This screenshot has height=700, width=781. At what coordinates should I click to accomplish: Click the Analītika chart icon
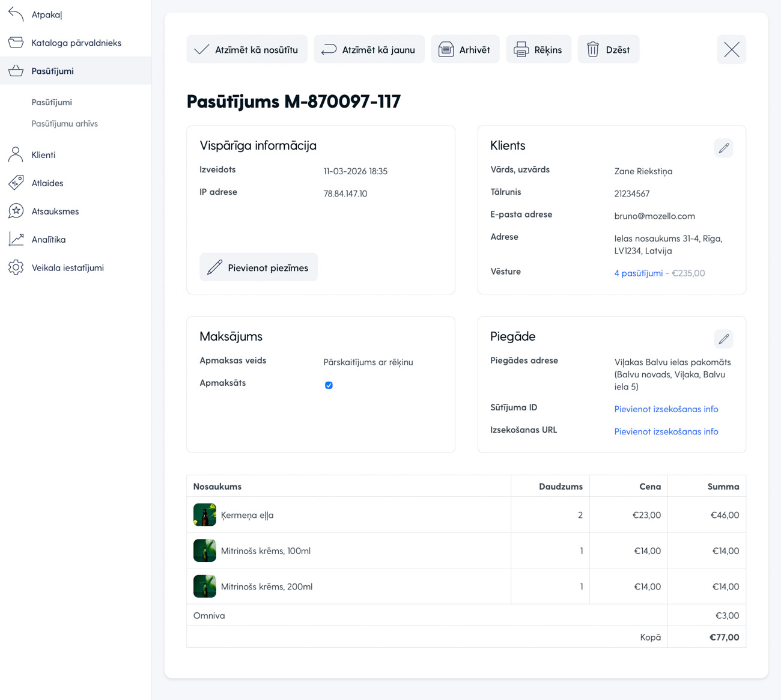pyautogui.click(x=16, y=239)
